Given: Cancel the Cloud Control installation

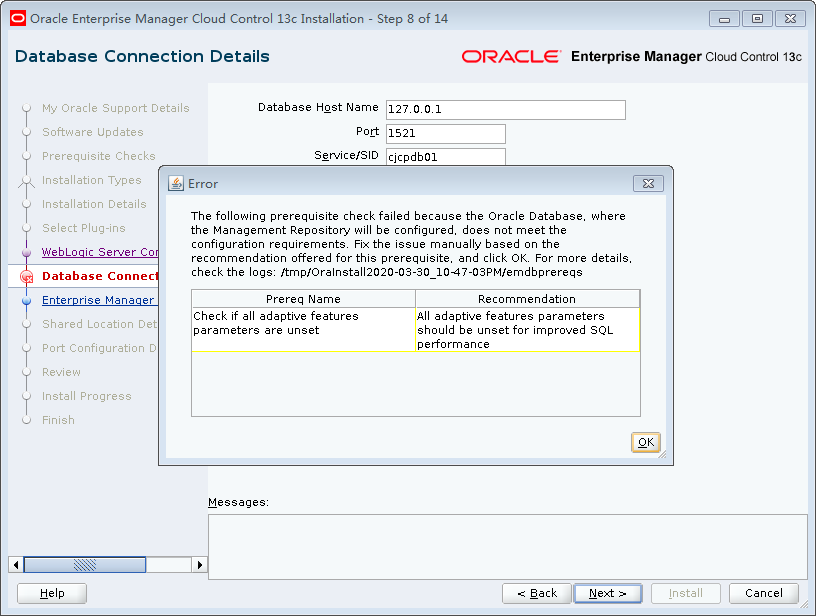Looking at the screenshot, I should click(763, 593).
